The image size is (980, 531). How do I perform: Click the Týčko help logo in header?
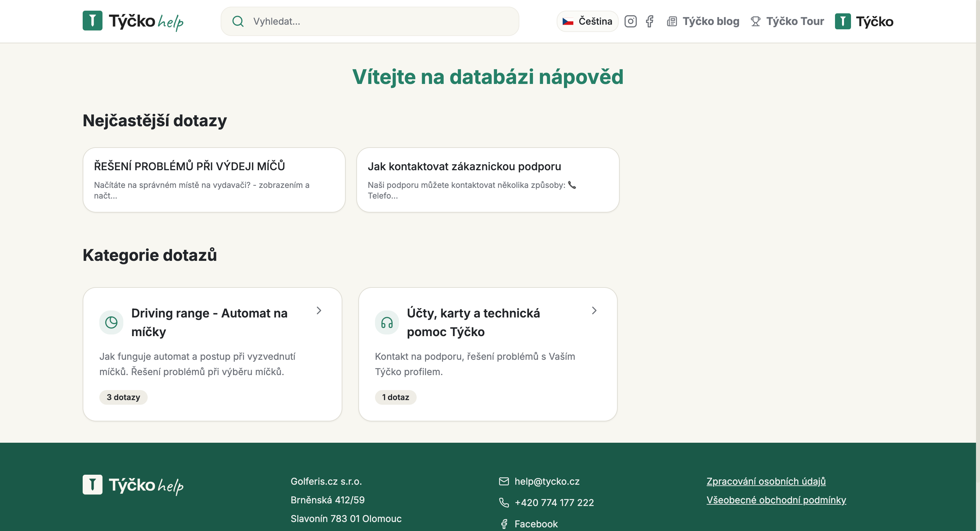(133, 21)
